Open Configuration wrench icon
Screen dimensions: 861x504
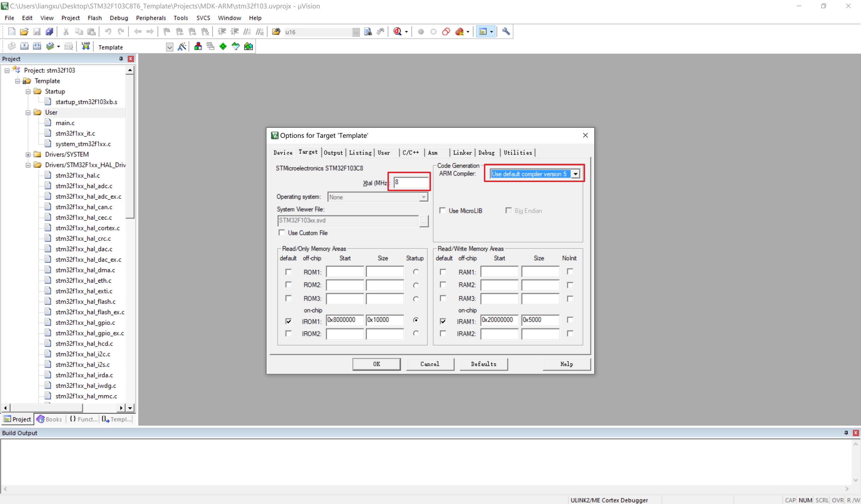click(x=506, y=32)
